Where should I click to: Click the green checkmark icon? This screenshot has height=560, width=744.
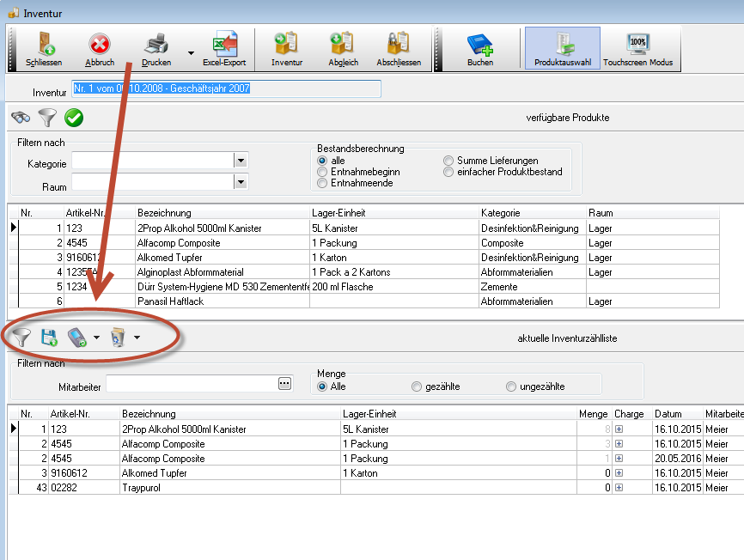pyautogui.click(x=74, y=118)
